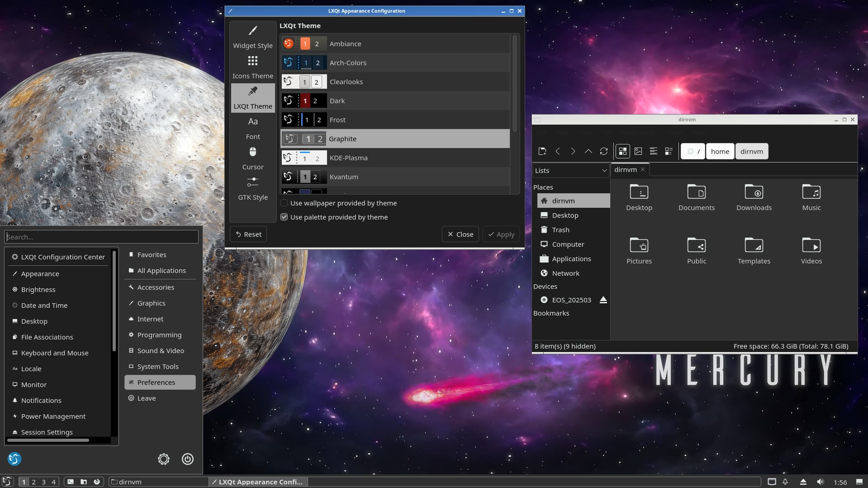Open the GTK Style section
Screen dimensions: 868x488
[x=253, y=189]
